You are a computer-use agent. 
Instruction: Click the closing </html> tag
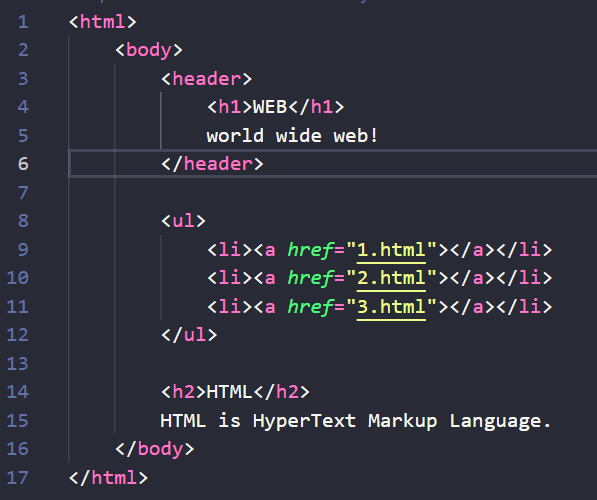(109, 478)
